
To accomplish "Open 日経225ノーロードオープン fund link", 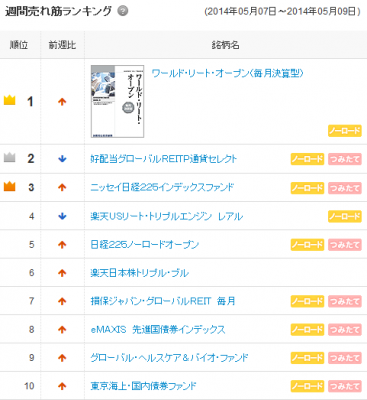I will [x=145, y=245].
